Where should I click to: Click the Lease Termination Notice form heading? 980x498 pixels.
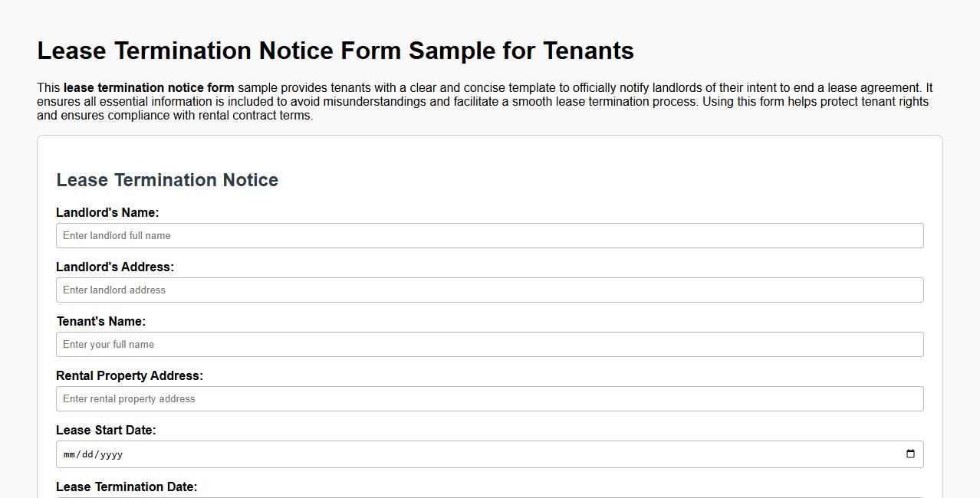click(166, 180)
